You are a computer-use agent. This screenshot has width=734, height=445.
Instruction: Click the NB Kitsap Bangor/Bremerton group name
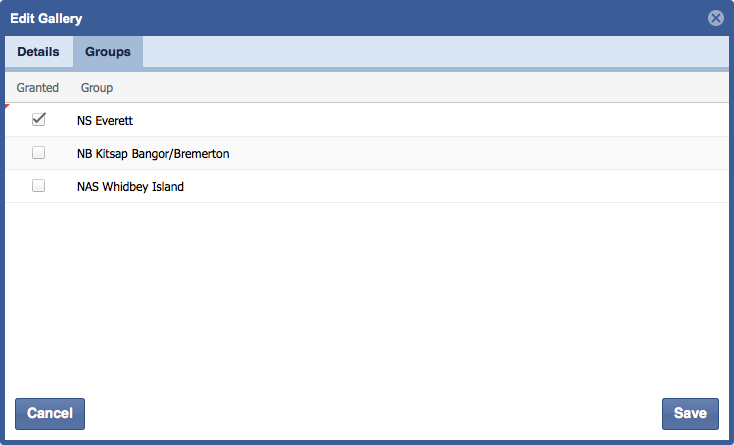(x=154, y=153)
